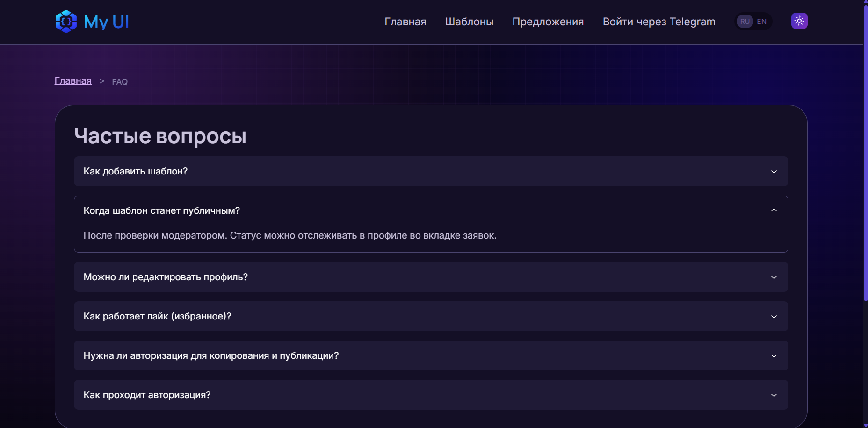Click the answer text about moderator review
The height and width of the screenshot is (428, 868).
pyautogui.click(x=290, y=235)
